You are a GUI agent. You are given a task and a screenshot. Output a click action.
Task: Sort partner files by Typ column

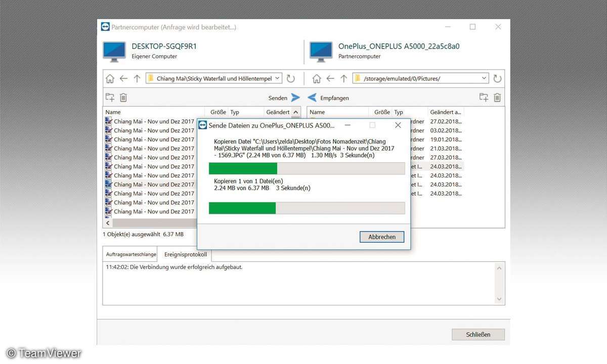(x=410, y=112)
